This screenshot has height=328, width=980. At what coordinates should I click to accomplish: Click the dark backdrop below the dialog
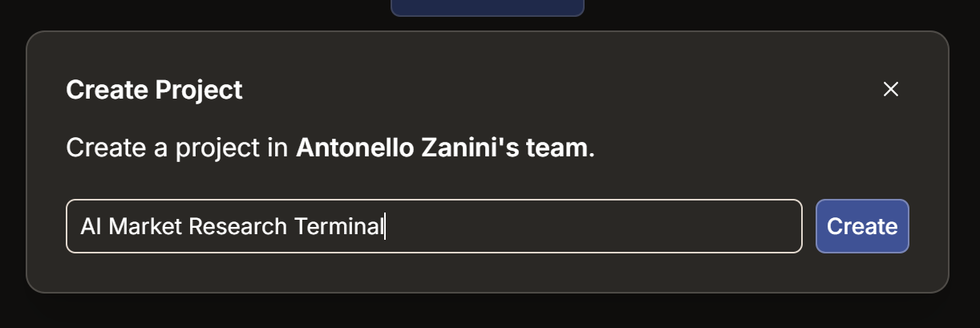point(489,313)
